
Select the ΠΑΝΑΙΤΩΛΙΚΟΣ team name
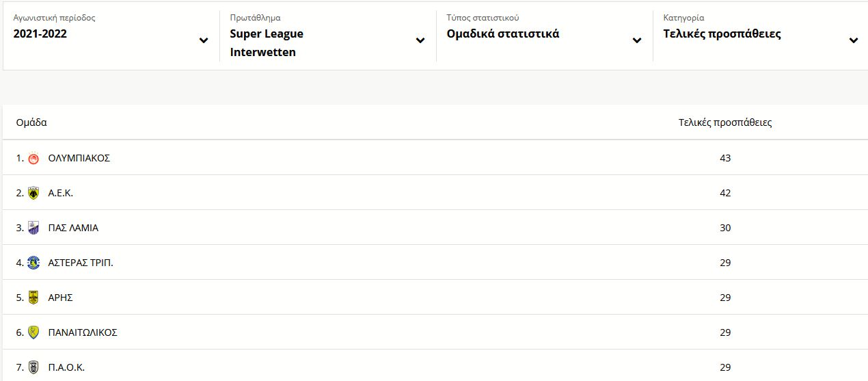83,332
